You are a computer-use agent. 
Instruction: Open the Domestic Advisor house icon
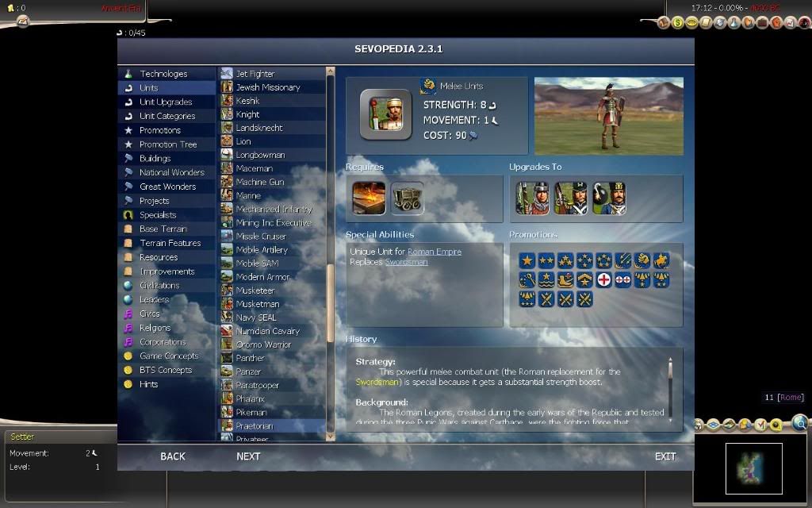tap(664, 22)
